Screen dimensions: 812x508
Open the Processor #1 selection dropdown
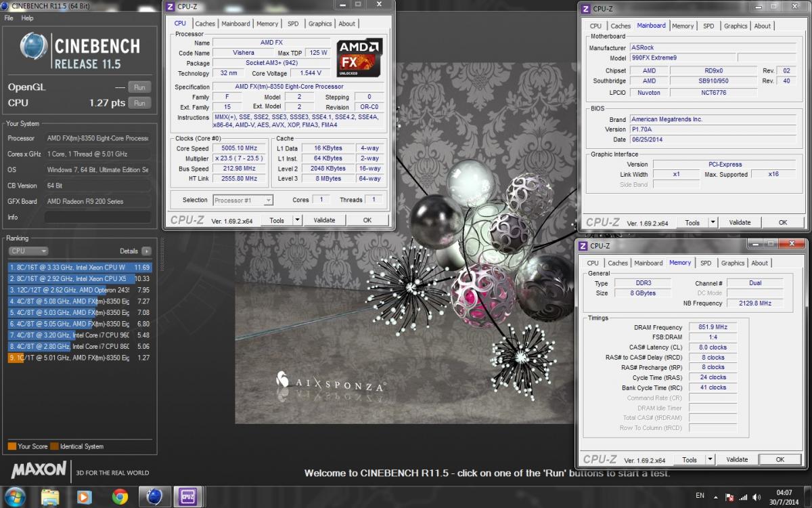pos(243,200)
